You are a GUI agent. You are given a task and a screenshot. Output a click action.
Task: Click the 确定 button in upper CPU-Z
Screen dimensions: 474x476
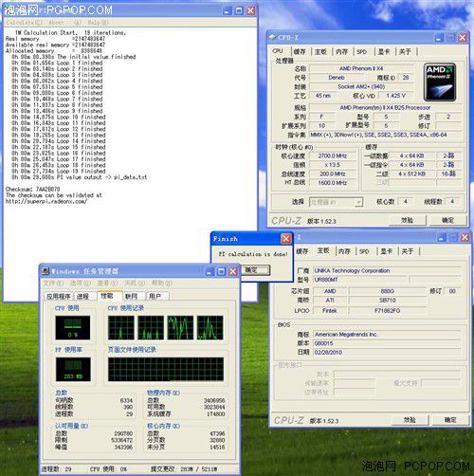(447, 220)
